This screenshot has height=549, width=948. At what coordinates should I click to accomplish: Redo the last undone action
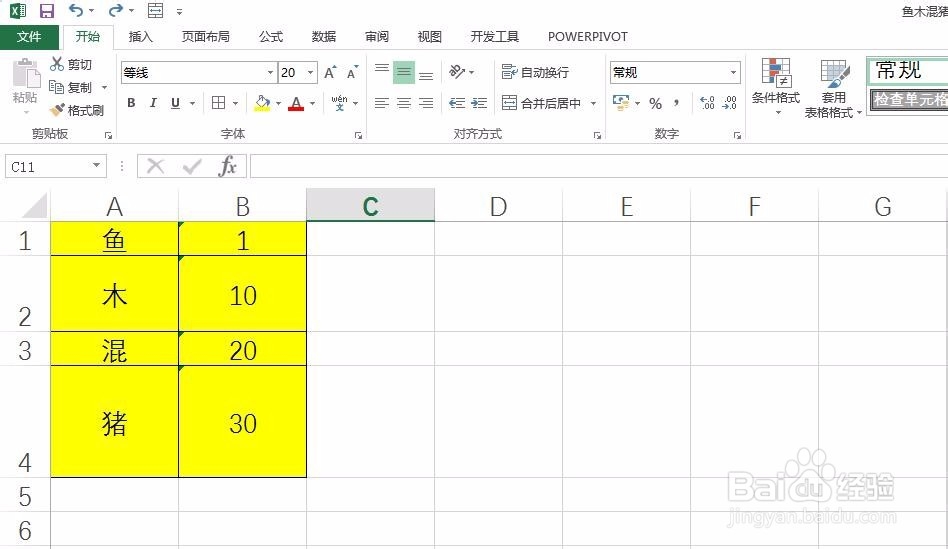click(x=115, y=10)
